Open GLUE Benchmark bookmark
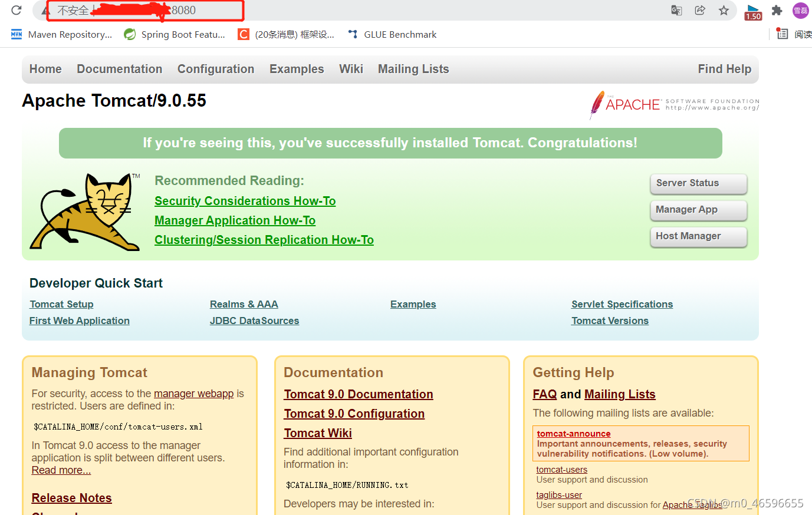 (392, 34)
